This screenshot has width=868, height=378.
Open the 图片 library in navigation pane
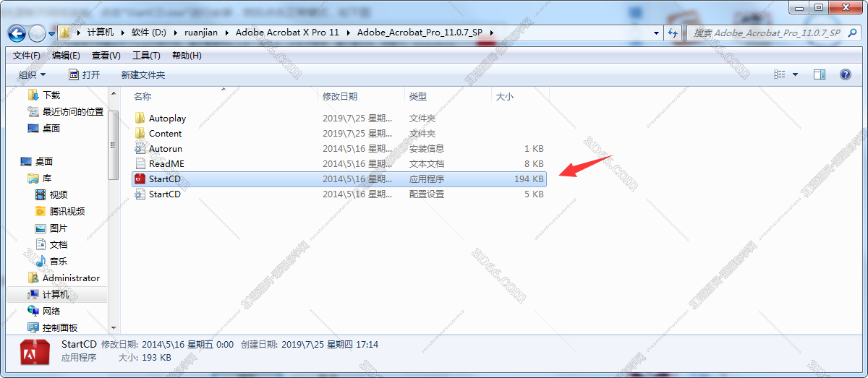[59, 228]
